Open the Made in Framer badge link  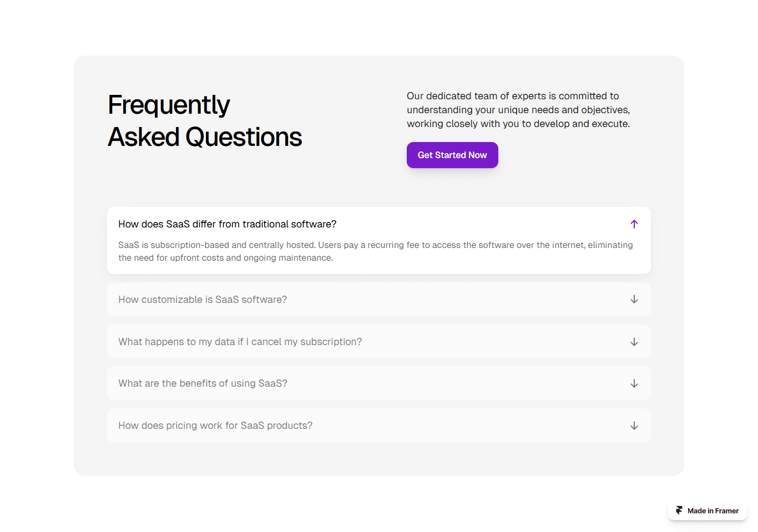pos(708,511)
